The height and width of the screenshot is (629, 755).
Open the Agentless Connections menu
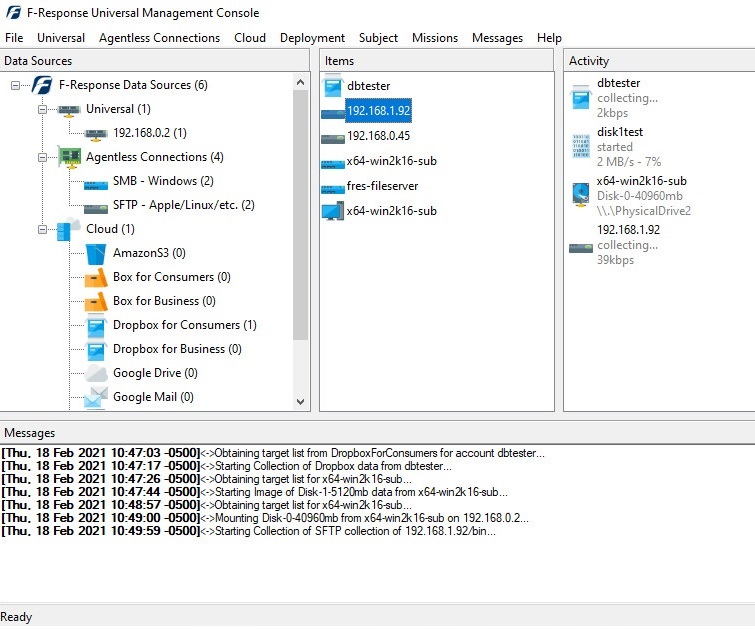(x=159, y=38)
